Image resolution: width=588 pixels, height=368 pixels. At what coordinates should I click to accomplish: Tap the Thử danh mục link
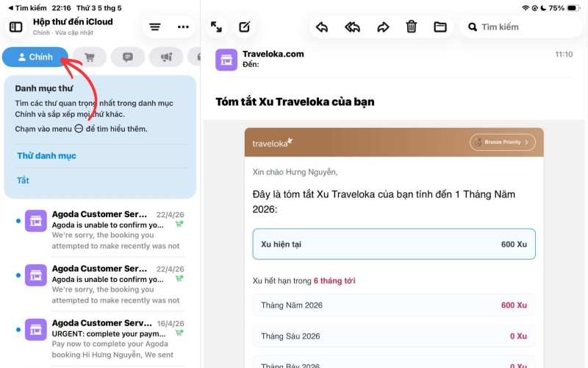46,156
